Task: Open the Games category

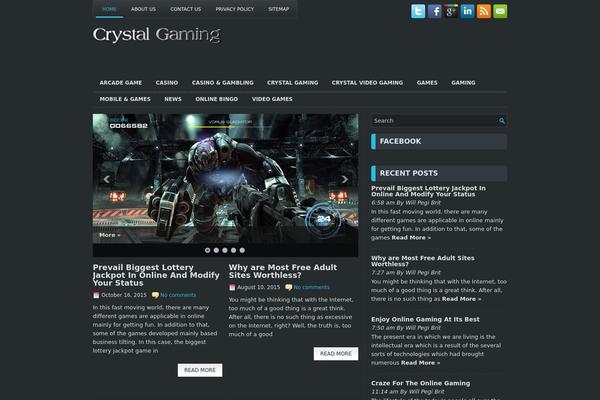Action: [x=427, y=83]
